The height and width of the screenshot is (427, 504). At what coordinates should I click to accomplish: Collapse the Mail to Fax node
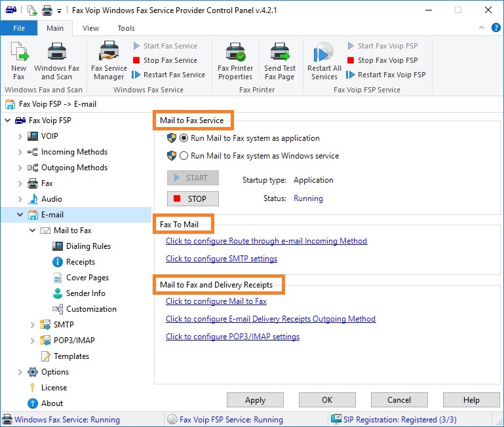tap(33, 231)
